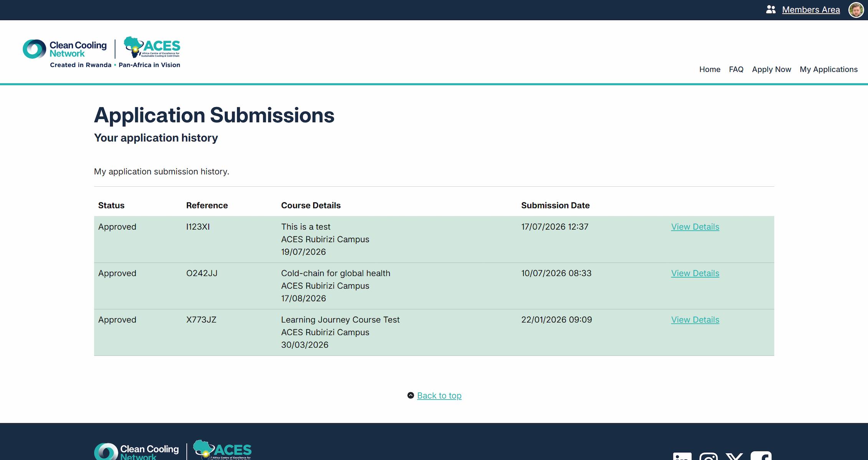Click the Clean Cooling Network header logo

pos(64,49)
